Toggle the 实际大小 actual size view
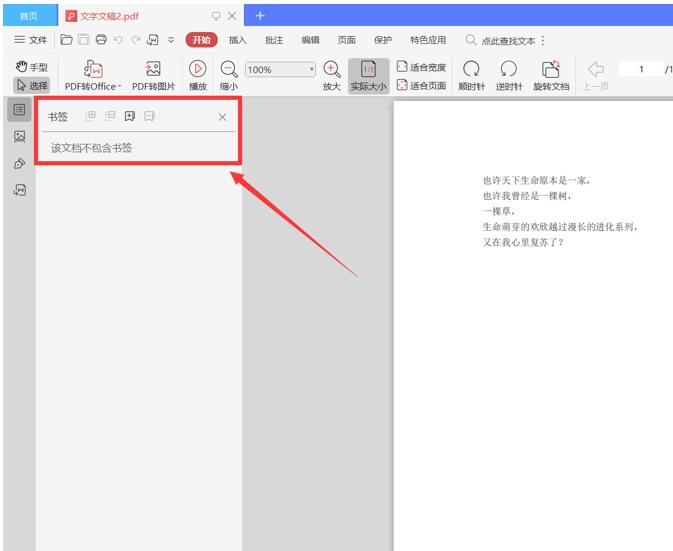 pyautogui.click(x=368, y=76)
